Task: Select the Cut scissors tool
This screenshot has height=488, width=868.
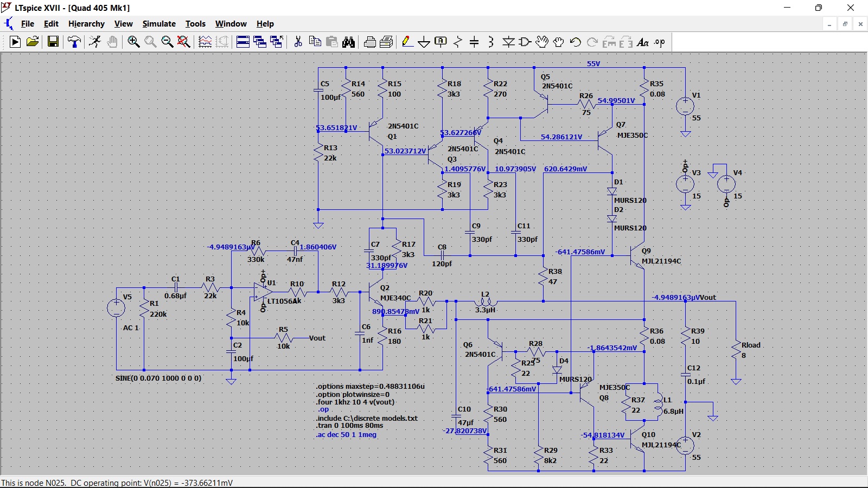Action: point(298,42)
